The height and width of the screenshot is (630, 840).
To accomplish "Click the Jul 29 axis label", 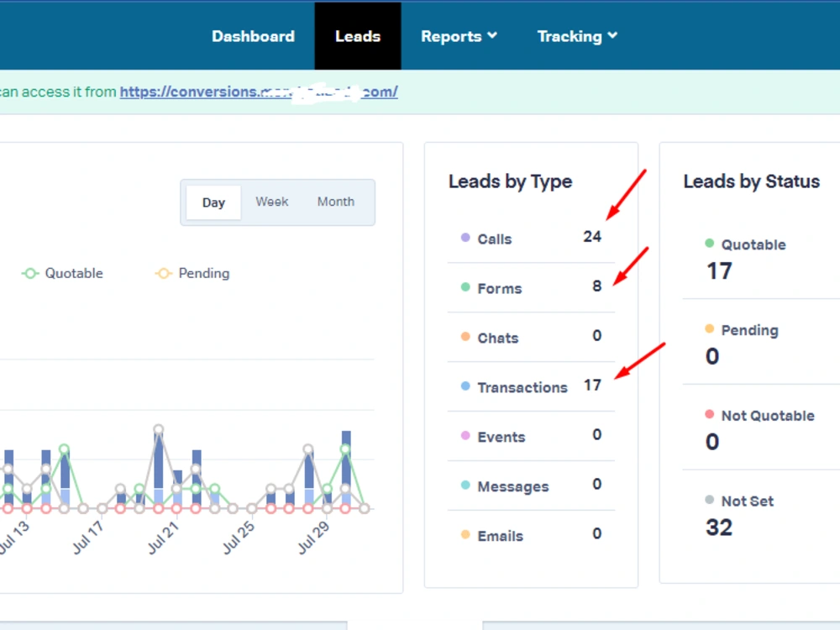I will pos(313,538).
